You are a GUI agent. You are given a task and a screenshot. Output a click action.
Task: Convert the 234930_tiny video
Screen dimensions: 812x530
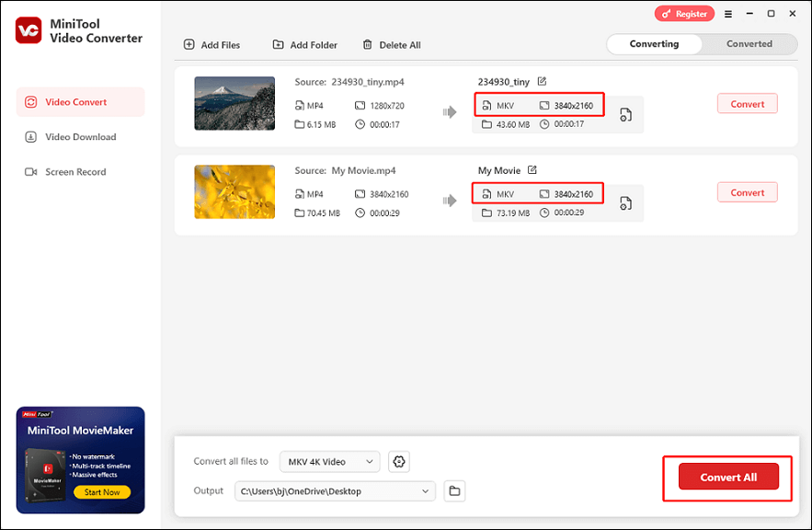pos(748,104)
